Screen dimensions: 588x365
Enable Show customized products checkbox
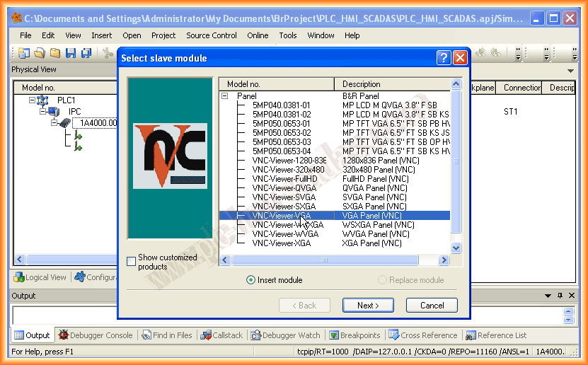(x=132, y=262)
